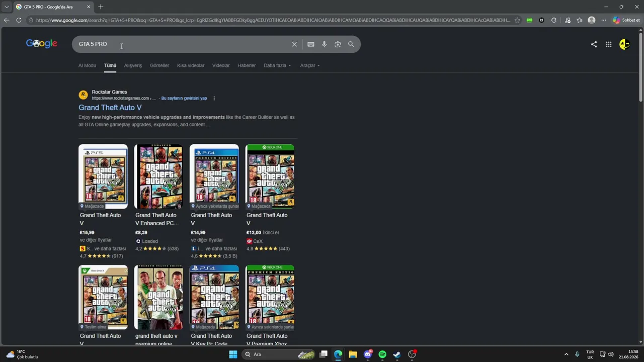Open the Xbox Series X cover thumbnail
Viewport: 644px width, 362px height.
[103, 297]
